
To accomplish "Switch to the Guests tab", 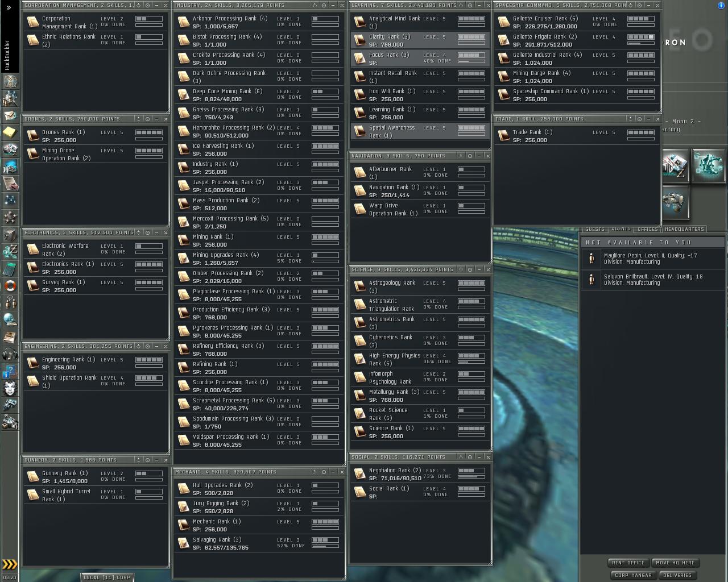I will coord(594,229).
